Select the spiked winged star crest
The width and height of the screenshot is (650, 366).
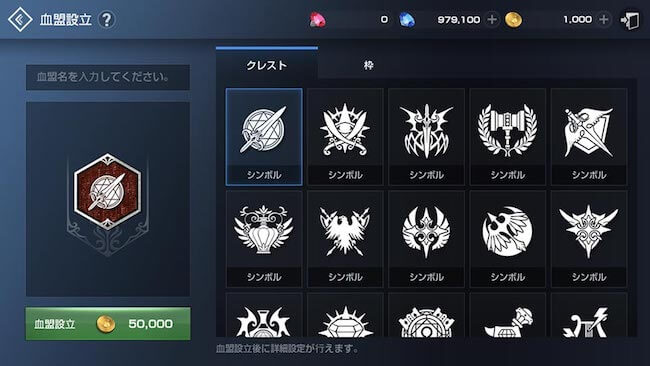(589, 239)
